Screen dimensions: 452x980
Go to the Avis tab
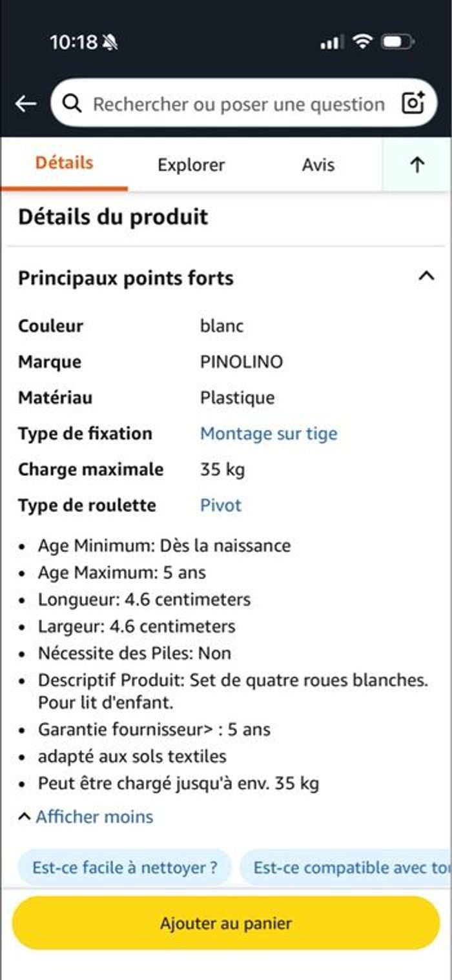[x=318, y=165]
